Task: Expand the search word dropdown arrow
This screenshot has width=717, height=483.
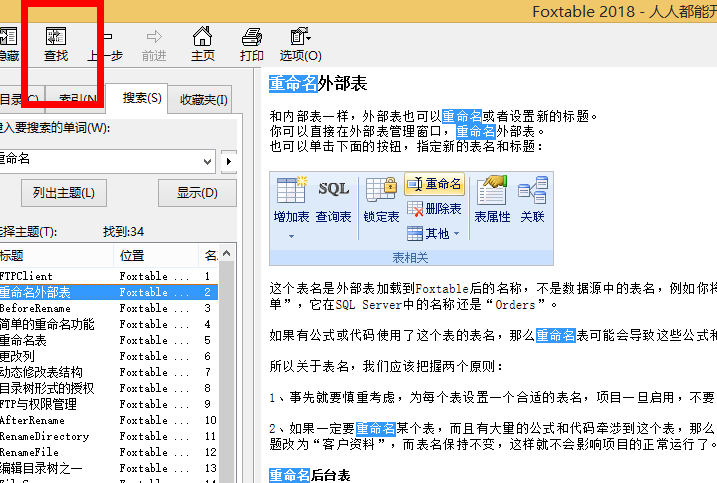Action: [207, 161]
